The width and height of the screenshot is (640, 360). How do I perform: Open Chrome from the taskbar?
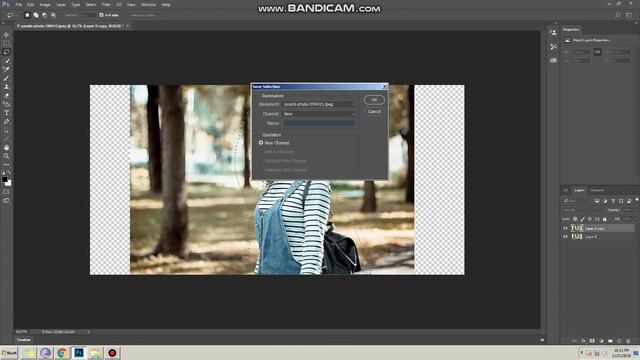coord(62,353)
